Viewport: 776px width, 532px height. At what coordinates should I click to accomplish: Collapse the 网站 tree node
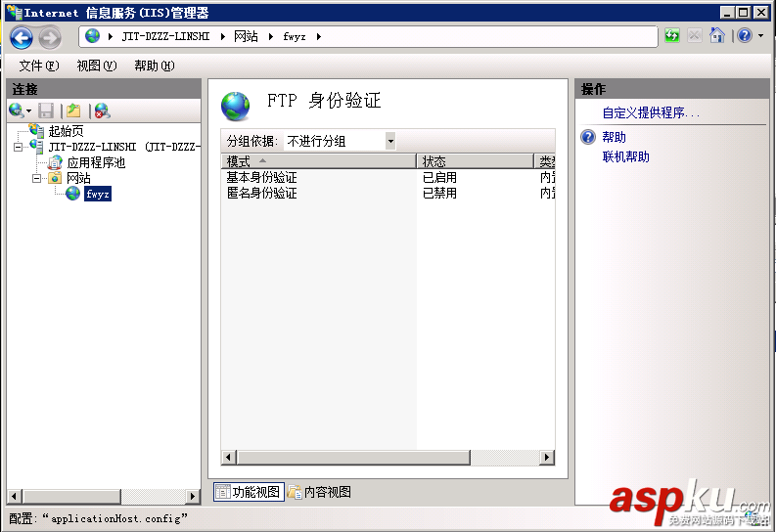[36, 179]
